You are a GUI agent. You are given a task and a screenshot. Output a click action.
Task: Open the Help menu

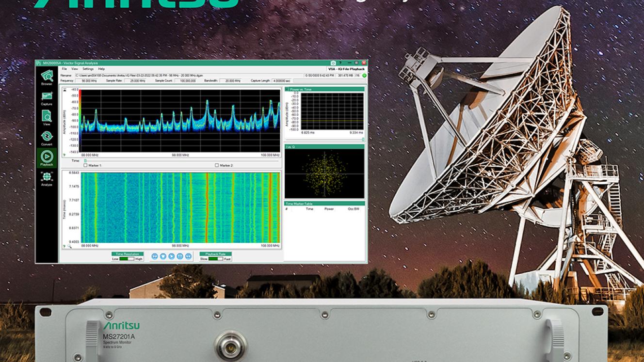coord(101,69)
